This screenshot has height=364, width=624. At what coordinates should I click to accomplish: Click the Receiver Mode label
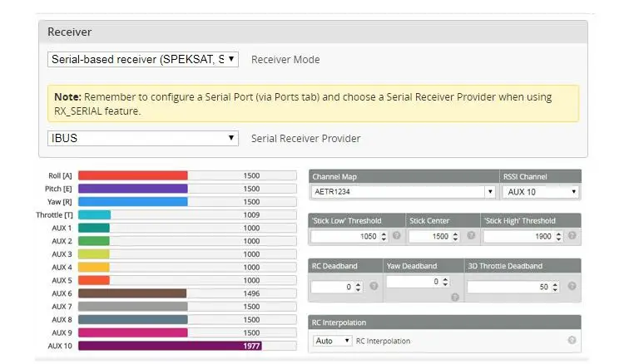(x=285, y=60)
